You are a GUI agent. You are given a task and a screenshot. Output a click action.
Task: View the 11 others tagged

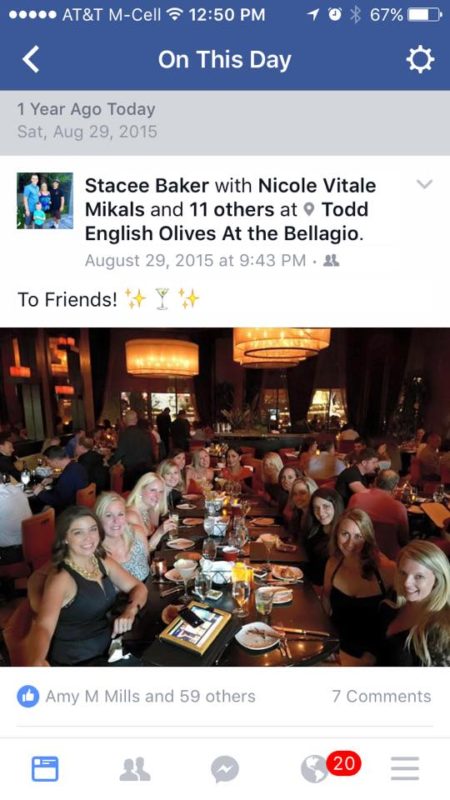pos(232,210)
